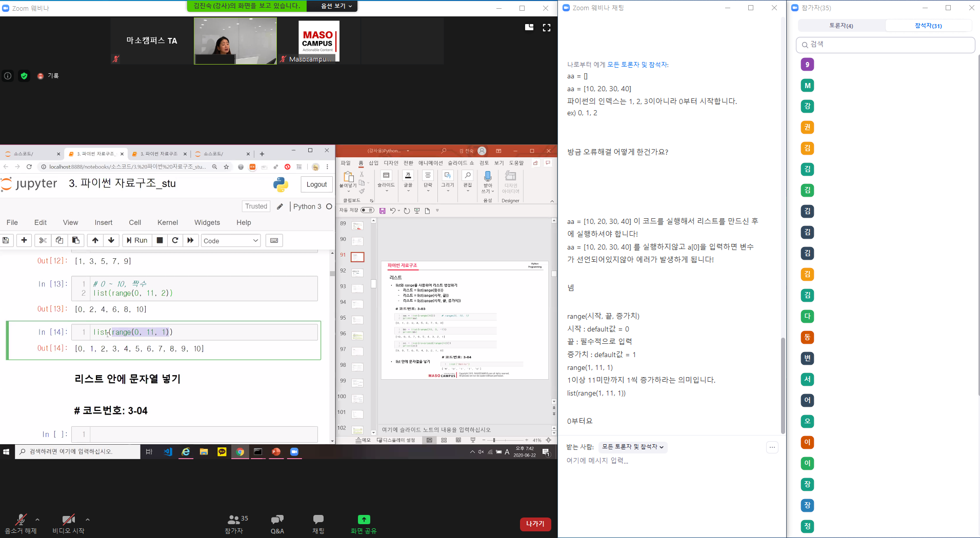The image size is (980, 538).
Task: Click the meeting information icon
Action: [8, 76]
